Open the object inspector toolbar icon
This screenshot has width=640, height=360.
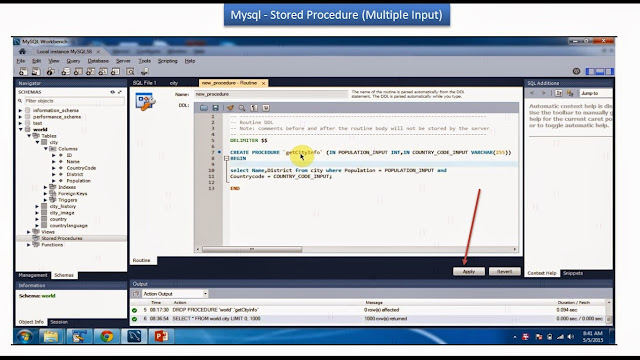coord(51,71)
